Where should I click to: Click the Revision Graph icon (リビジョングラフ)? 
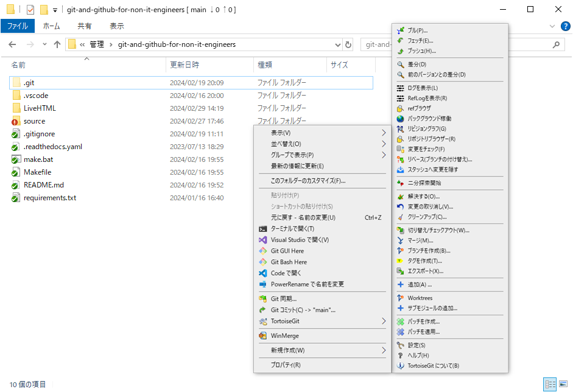pos(401,129)
